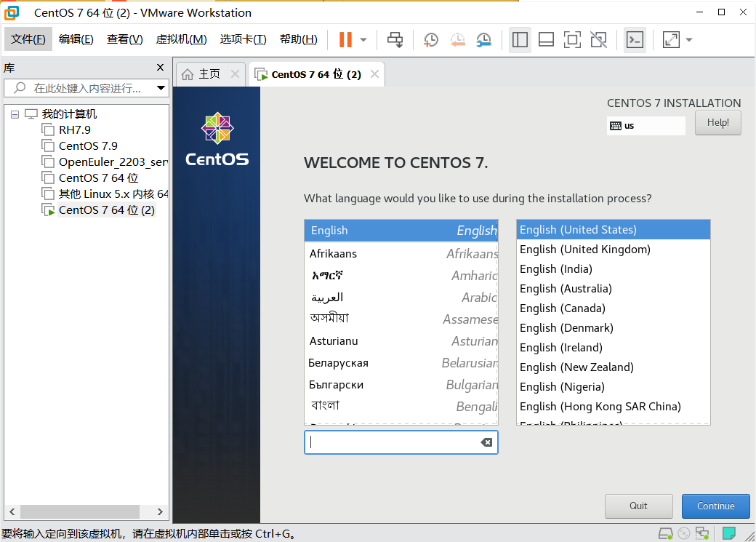The image size is (756, 542).
Task: Clear the language search field
Action: coord(486,442)
